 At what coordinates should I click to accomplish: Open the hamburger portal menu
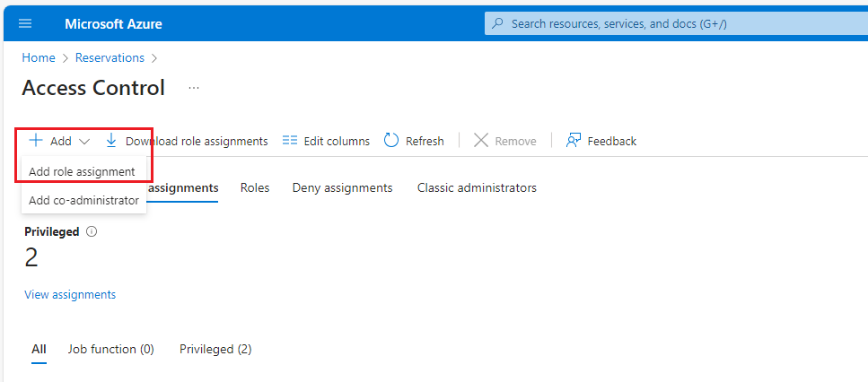25,23
